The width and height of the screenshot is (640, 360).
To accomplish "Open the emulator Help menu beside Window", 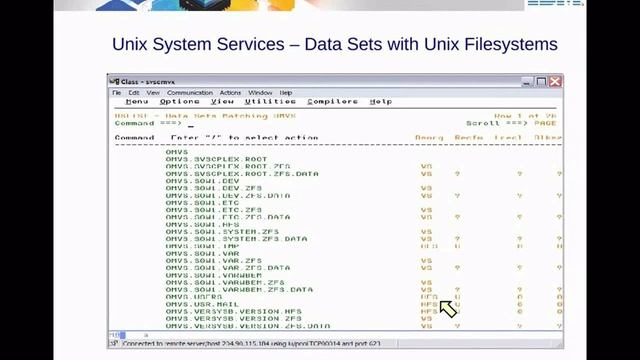I will click(286, 93).
